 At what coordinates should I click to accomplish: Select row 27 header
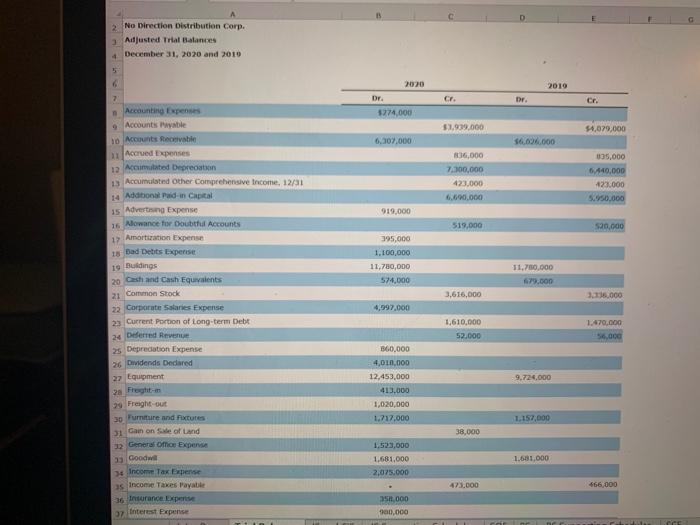[x=117, y=378]
